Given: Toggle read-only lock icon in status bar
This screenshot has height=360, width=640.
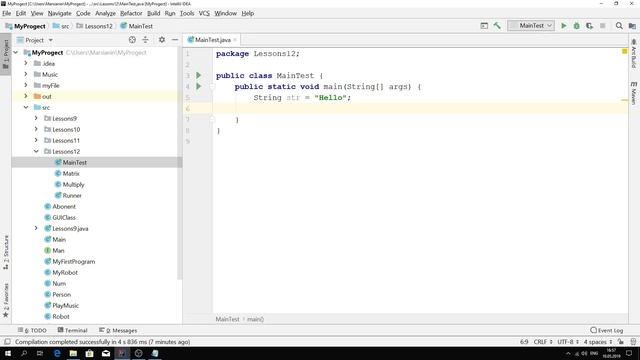Looking at the screenshot, I should [x=621, y=342].
